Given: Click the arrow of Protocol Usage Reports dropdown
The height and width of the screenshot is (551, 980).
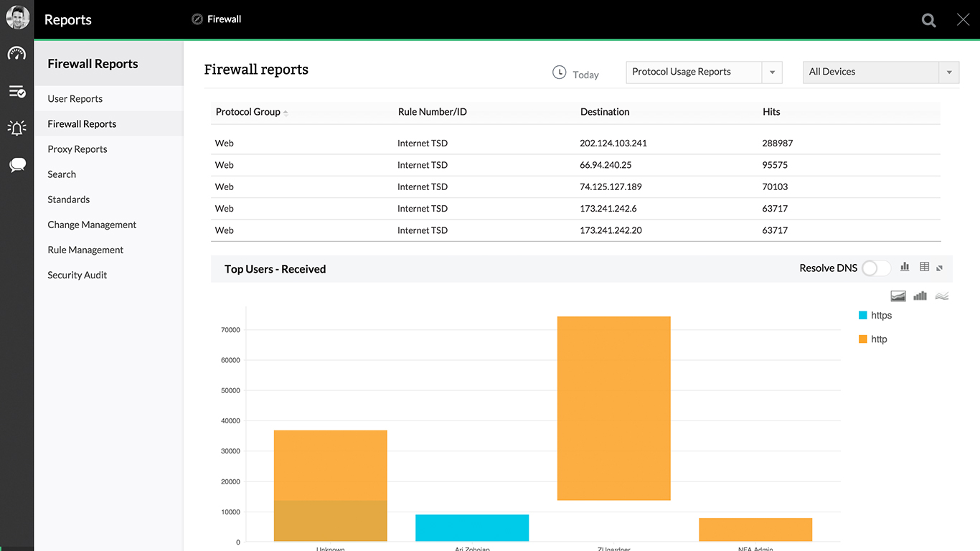Looking at the screenshot, I should point(772,72).
